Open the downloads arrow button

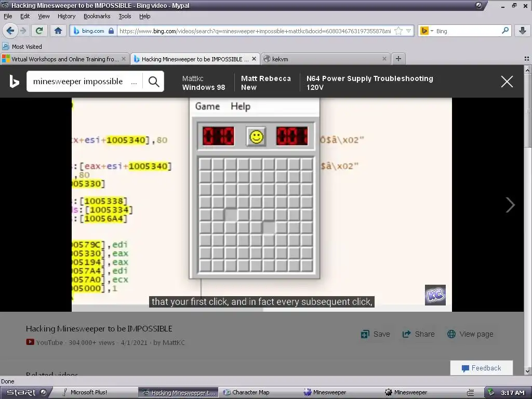(x=523, y=31)
